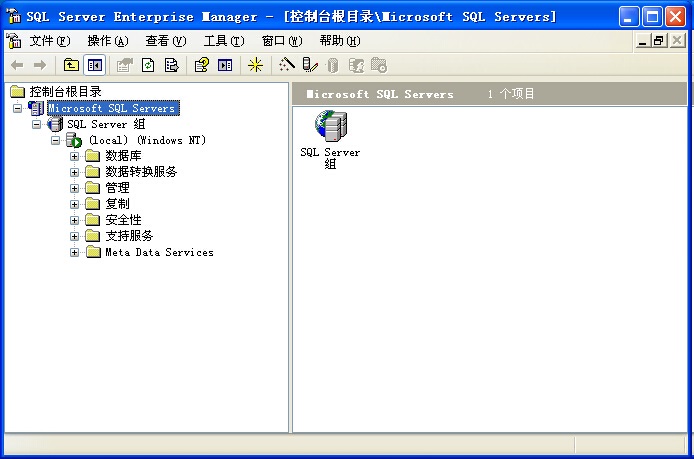Go up one level with folder icon

pyautogui.click(x=71, y=66)
